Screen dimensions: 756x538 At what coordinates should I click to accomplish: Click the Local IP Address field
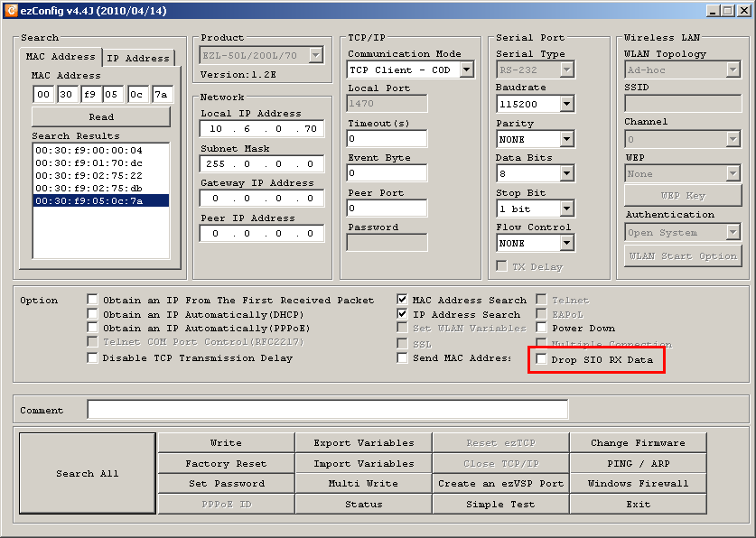point(262,128)
